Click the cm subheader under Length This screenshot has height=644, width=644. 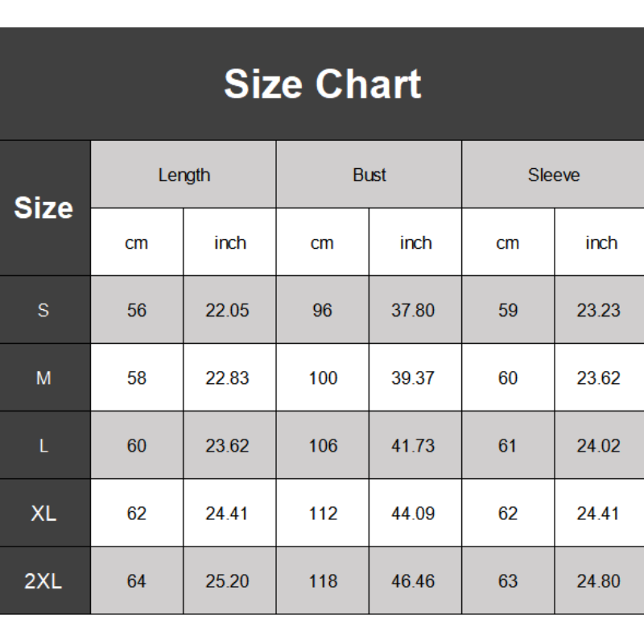pos(137,243)
